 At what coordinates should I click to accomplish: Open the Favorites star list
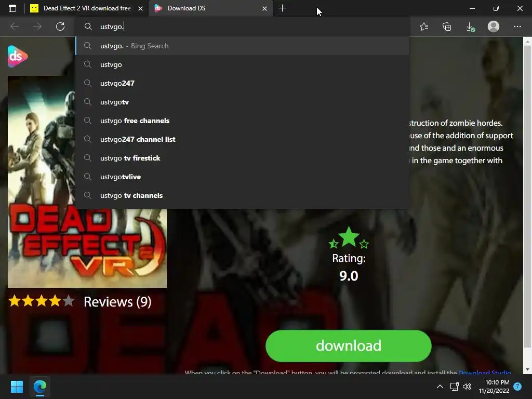tap(424, 26)
